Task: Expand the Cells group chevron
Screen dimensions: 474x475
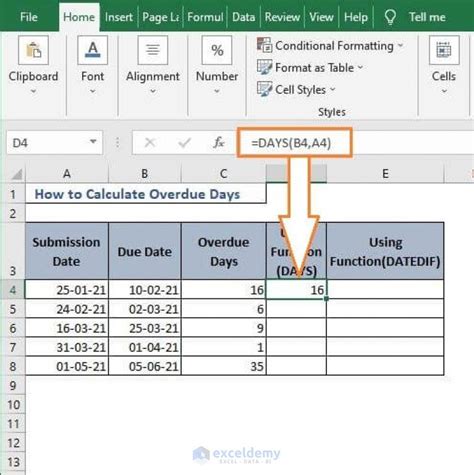Action: coord(444,91)
